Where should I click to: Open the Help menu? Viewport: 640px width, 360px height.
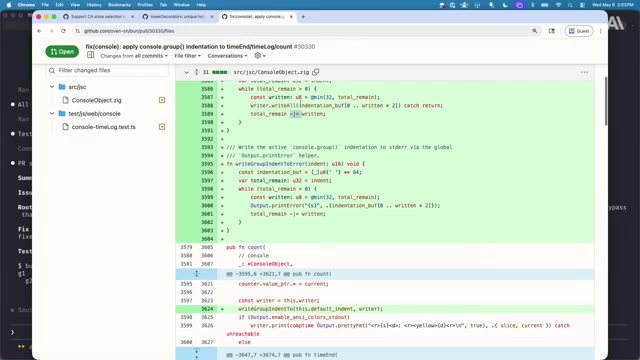point(201,5)
